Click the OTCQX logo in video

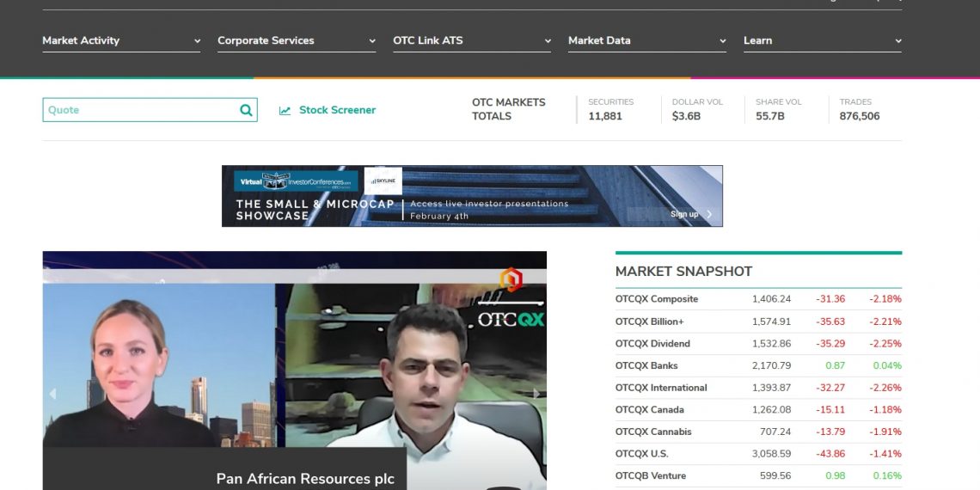pyautogui.click(x=511, y=320)
